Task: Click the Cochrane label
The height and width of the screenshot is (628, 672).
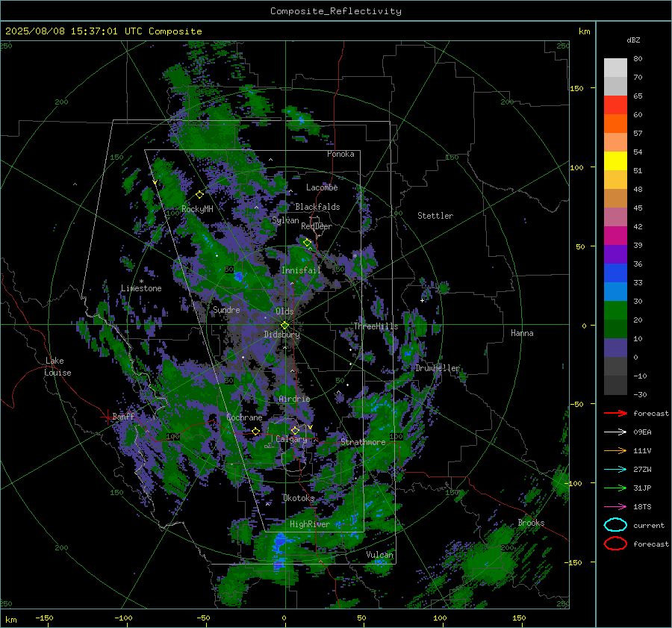Action: (x=244, y=417)
